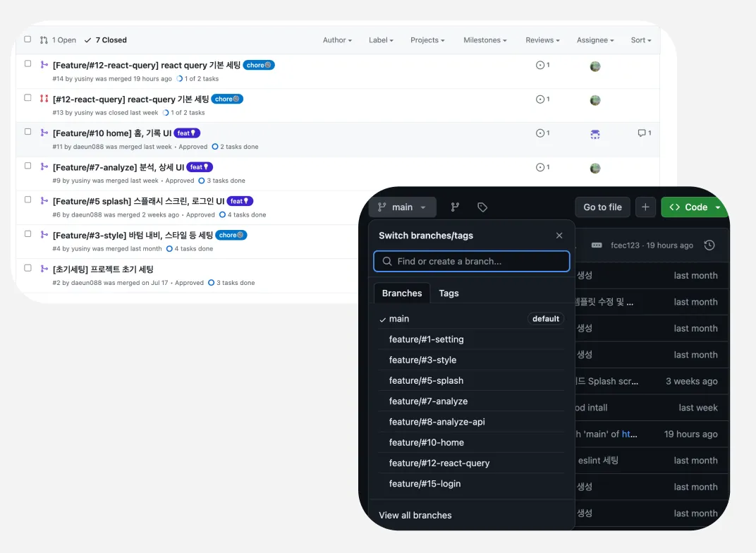Open PR titled Feature/#10 home 홈, 기록 UI
The image size is (756, 553).
tap(112, 133)
